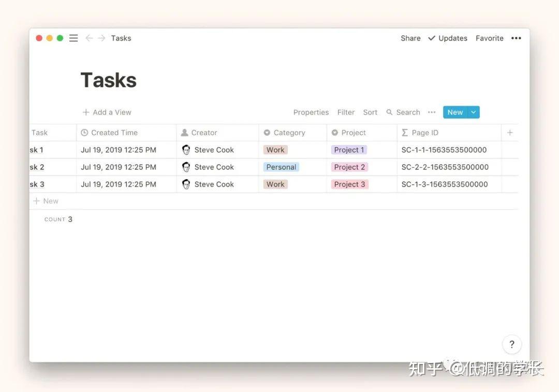The image size is (559, 392).
Task: Mark the page as Favorite
Action: 490,38
